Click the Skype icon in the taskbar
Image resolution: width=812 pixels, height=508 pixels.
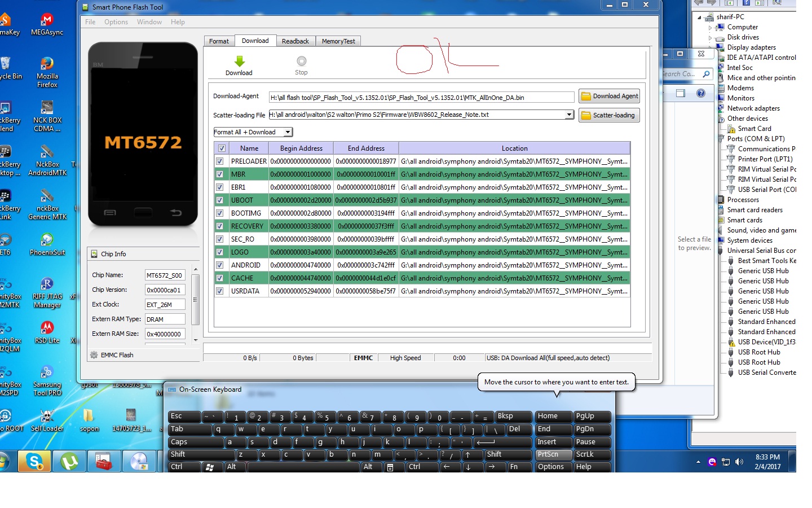[x=34, y=461]
